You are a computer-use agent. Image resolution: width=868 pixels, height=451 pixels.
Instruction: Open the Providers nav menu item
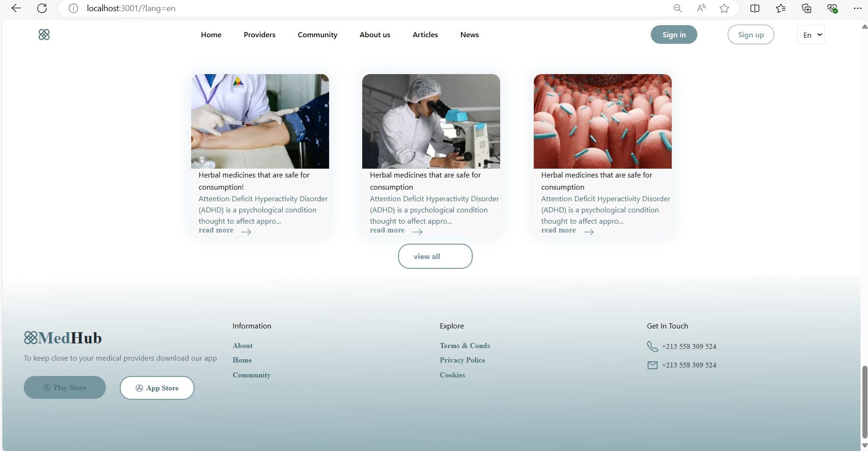[x=259, y=35]
